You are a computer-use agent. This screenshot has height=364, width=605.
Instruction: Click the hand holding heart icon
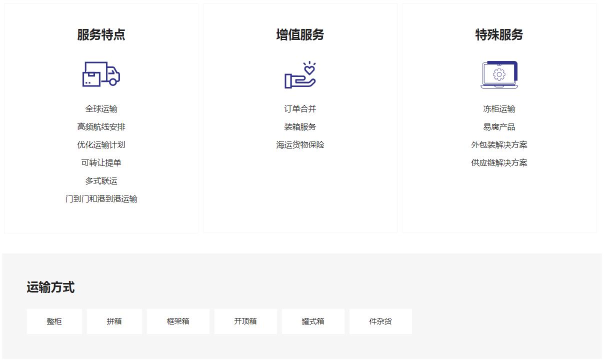point(300,75)
